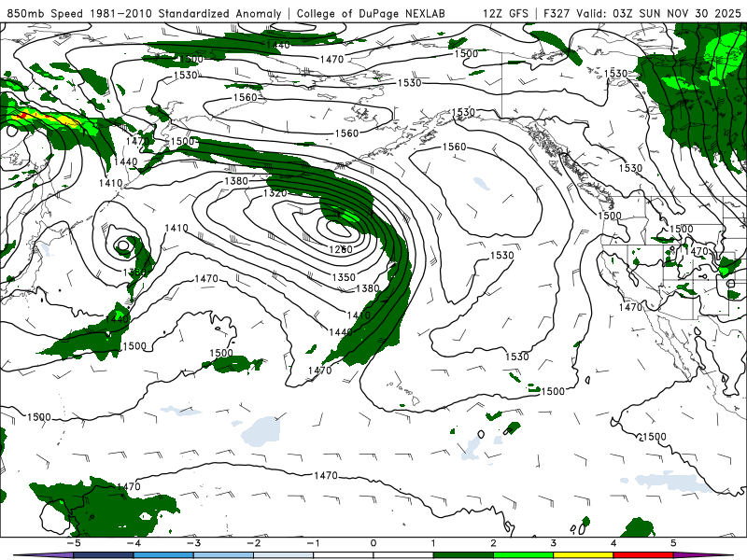The image size is (747, 560).
Task: Click the '5' label on the color scale
Action: (x=673, y=543)
